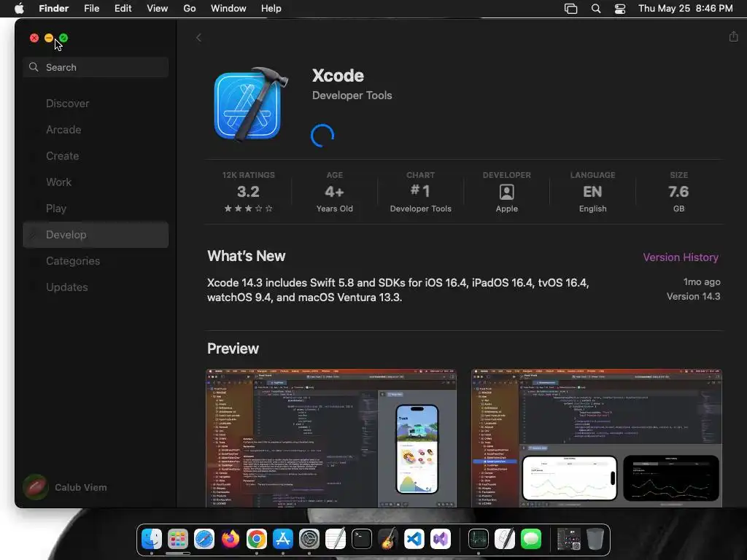
Task: Open Finder from the dock
Action: coord(152,539)
